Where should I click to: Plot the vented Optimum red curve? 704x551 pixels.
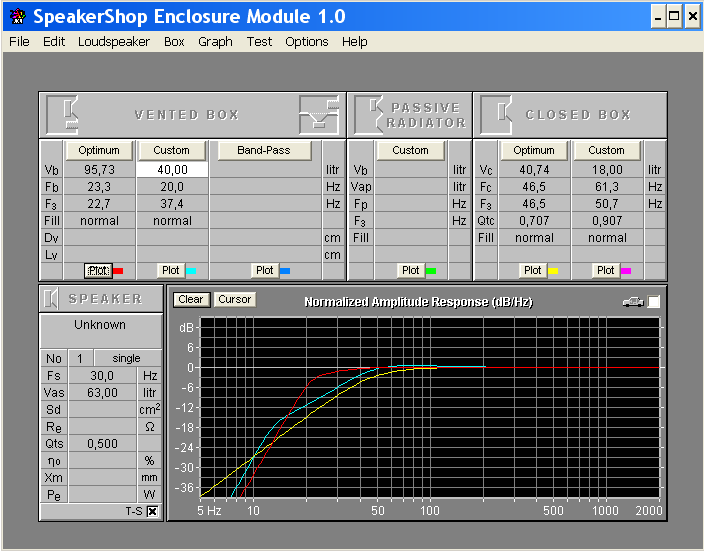point(98,271)
